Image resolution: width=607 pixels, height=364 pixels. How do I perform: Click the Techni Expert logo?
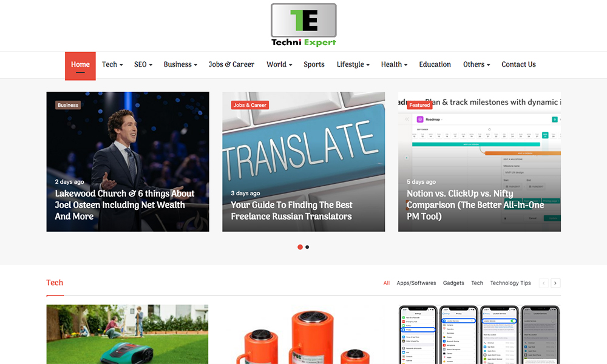pos(303,25)
